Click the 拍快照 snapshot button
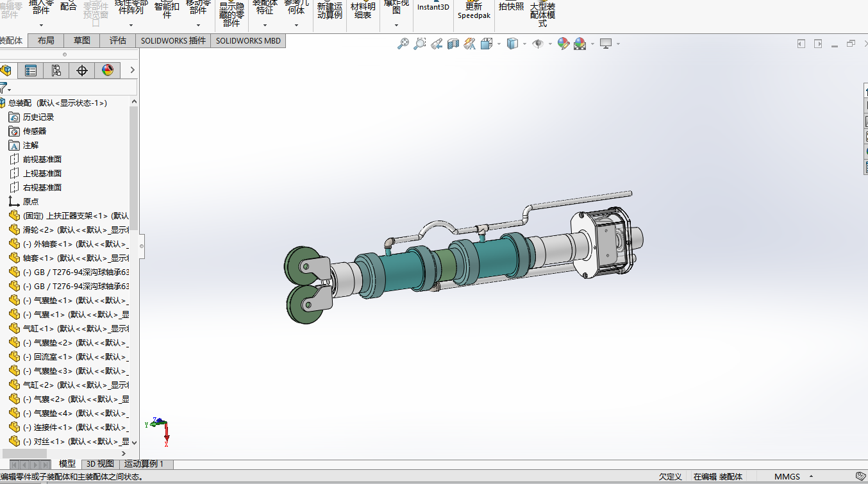The image size is (868, 484). pos(511,7)
